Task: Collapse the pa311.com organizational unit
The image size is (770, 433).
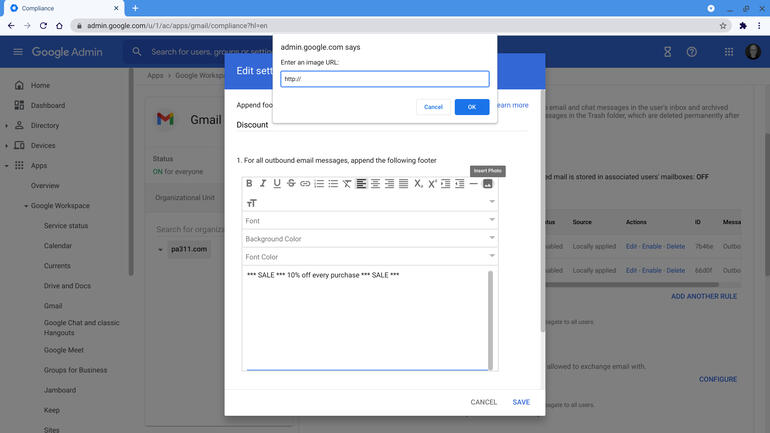Action: pos(160,249)
